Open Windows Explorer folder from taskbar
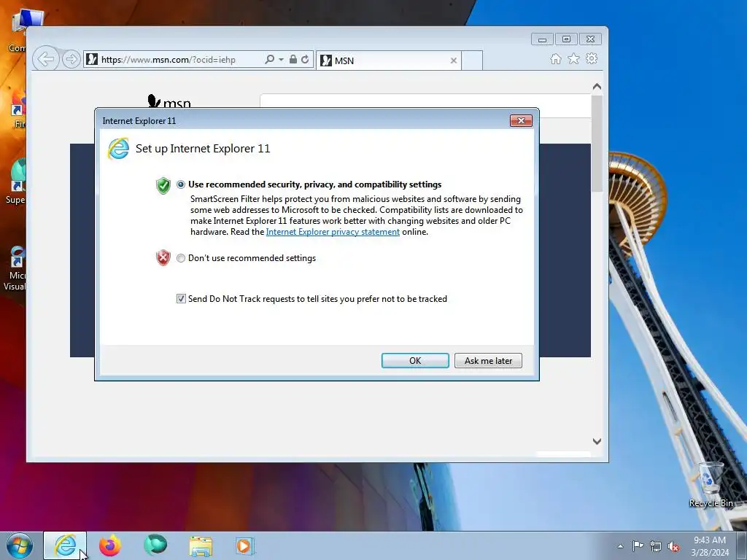The width and height of the screenshot is (747, 560). coord(201,546)
